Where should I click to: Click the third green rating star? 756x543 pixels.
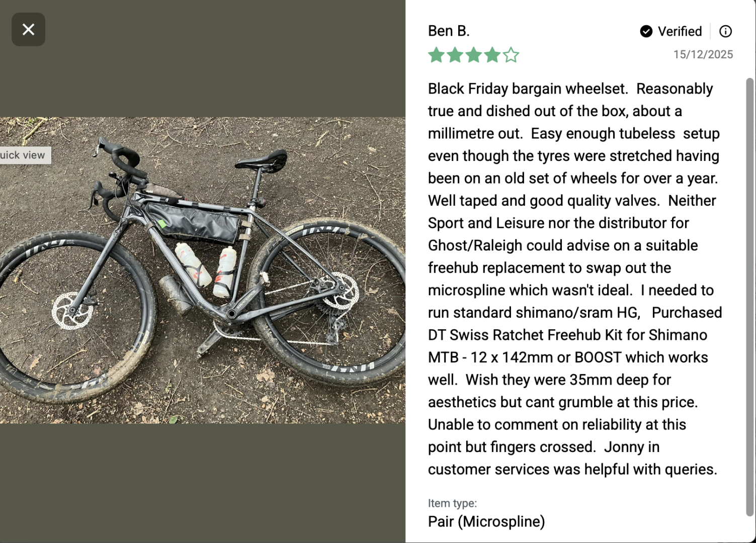coord(474,55)
